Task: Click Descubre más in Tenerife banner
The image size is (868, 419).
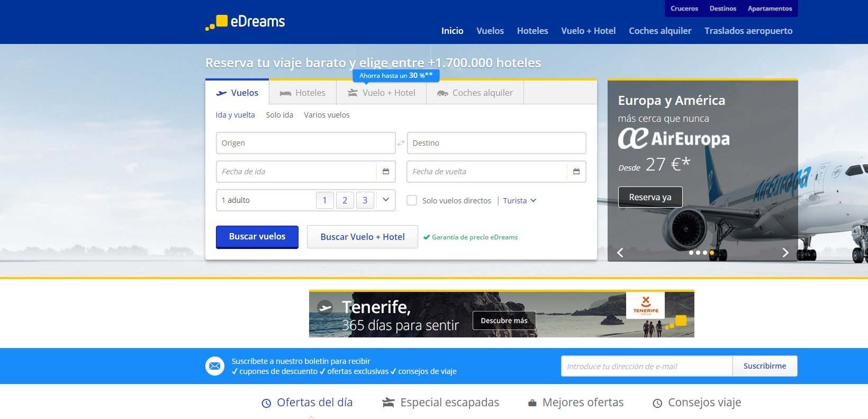Action: point(504,320)
